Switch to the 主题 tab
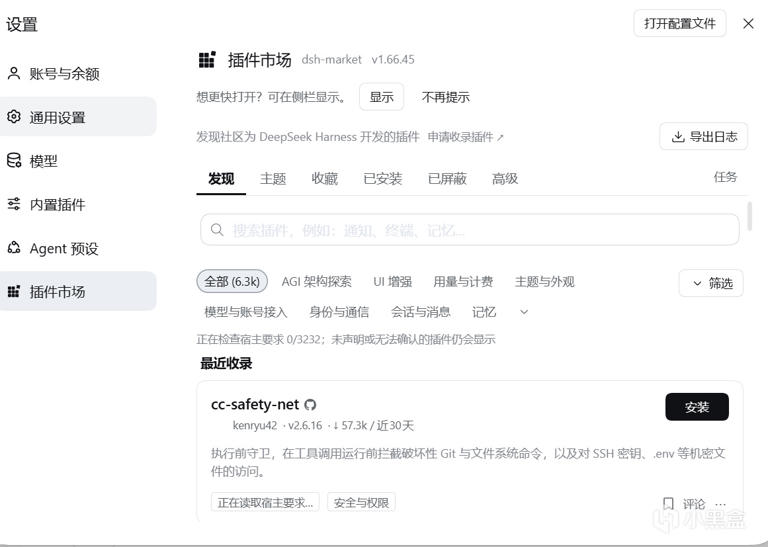 click(x=273, y=179)
